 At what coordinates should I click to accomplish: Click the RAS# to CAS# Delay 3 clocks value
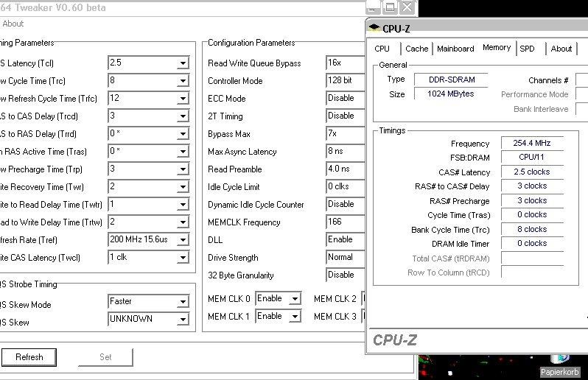tap(532, 186)
